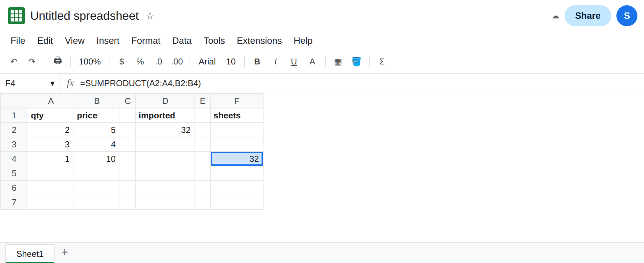Increase decimal places with .00
The height and width of the screenshot is (263, 644).
tap(177, 61)
